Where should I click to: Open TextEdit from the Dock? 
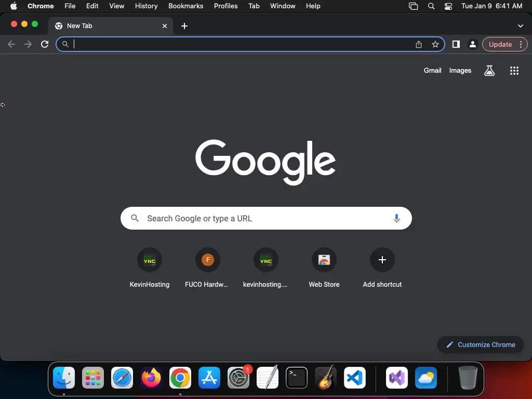[x=268, y=378]
